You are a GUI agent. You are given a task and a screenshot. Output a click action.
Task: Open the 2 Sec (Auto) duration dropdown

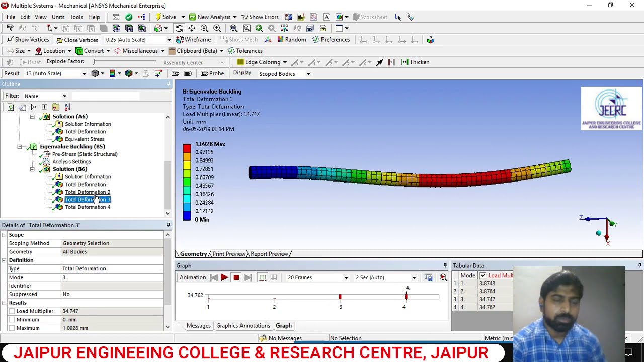(x=414, y=277)
